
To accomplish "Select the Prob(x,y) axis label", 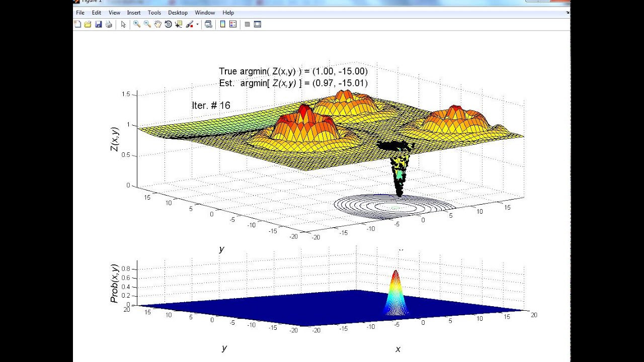I will tap(114, 283).
